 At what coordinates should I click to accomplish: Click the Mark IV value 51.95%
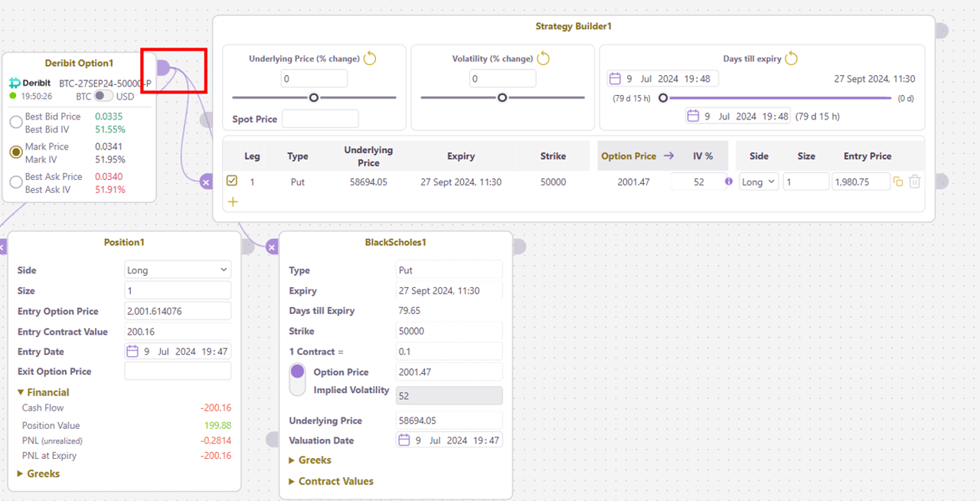click(110, 159)
